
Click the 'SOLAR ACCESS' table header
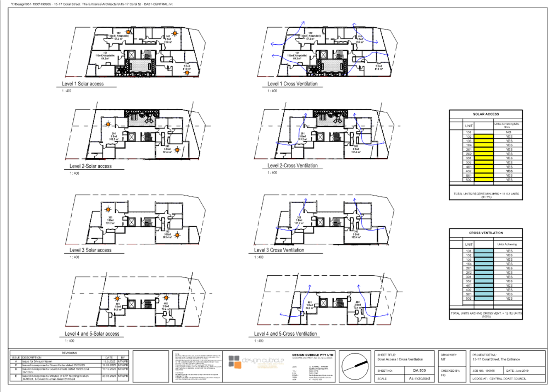486,114
